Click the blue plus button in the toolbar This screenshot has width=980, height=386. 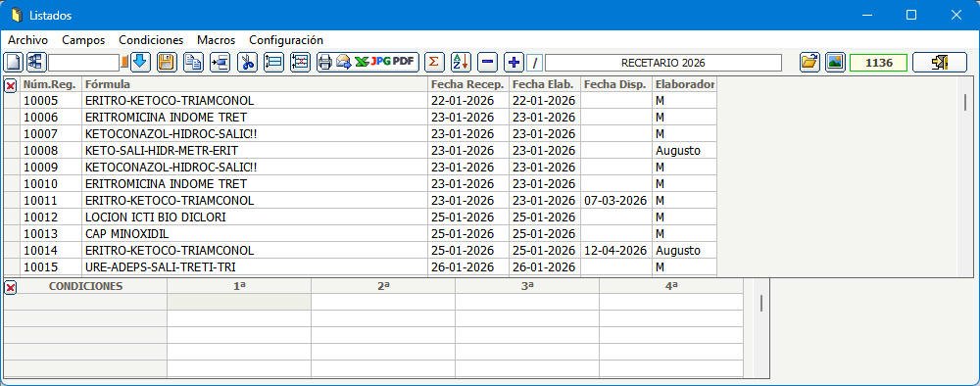pos(514,62)
